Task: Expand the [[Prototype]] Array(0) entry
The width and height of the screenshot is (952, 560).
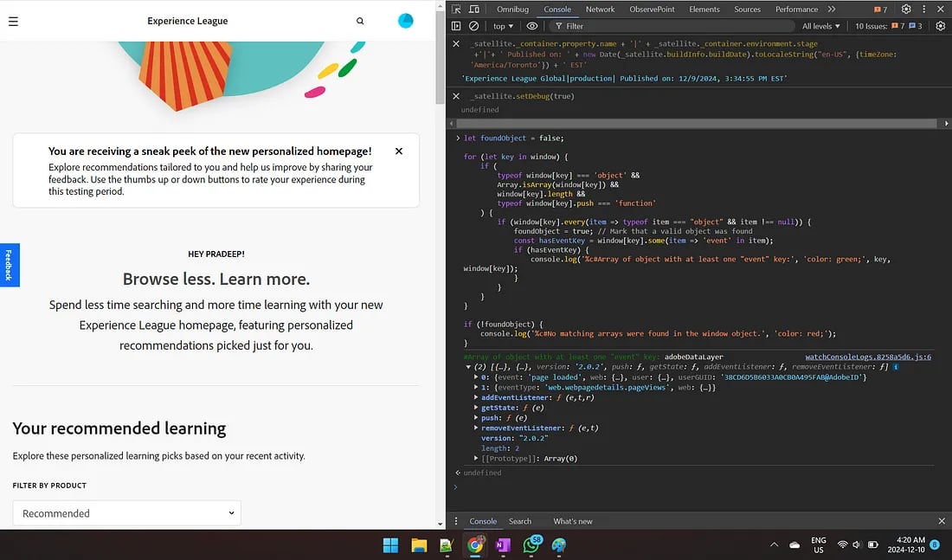Action: point(477,459)
